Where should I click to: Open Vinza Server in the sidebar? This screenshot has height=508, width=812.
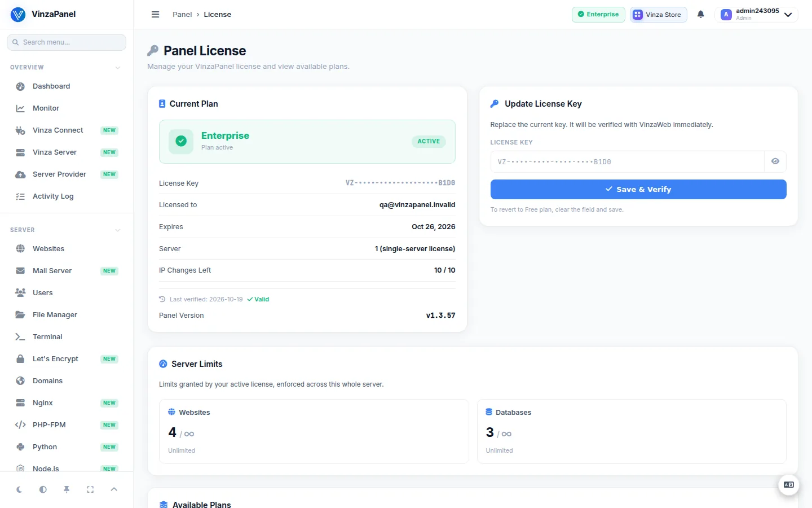tap(67, 152)
